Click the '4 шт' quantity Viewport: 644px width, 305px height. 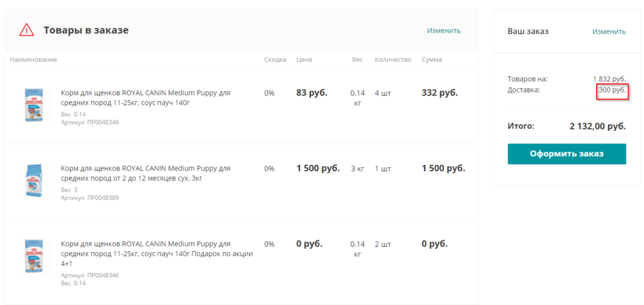pyautogui.click(x=383, y=93)
